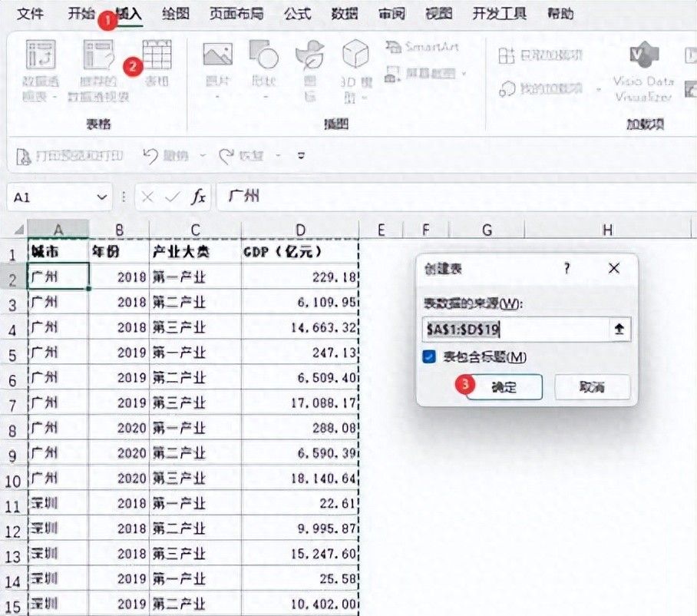Click the insert function fx icon
The image size is (697, 616).
[198, 197]
